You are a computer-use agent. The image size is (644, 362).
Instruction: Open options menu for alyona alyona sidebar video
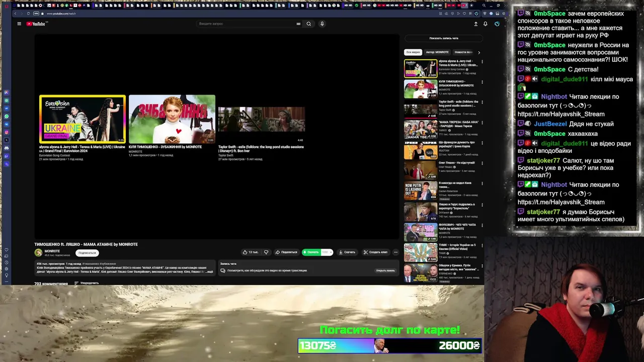tap(482, 62)
